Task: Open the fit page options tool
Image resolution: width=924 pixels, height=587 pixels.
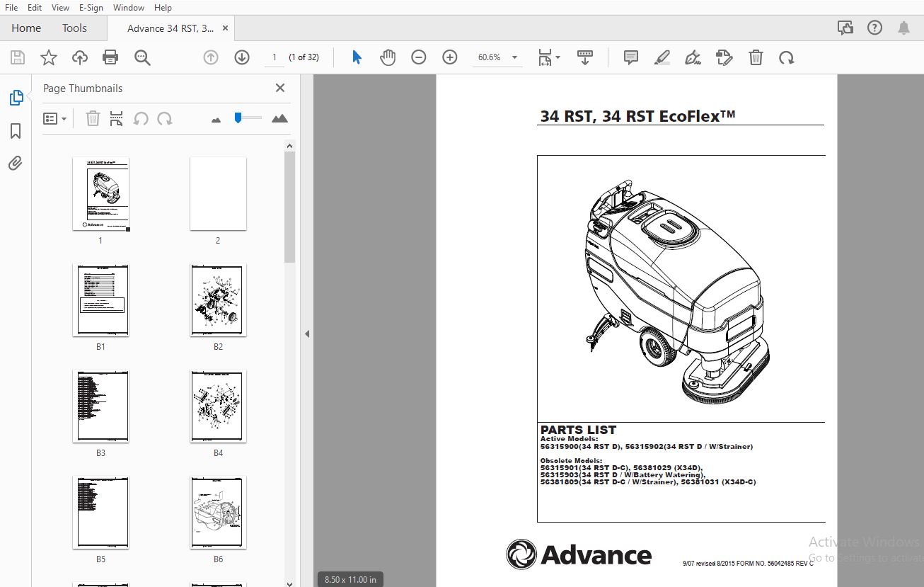Action: pyautogui.click(x=549, y=57)
